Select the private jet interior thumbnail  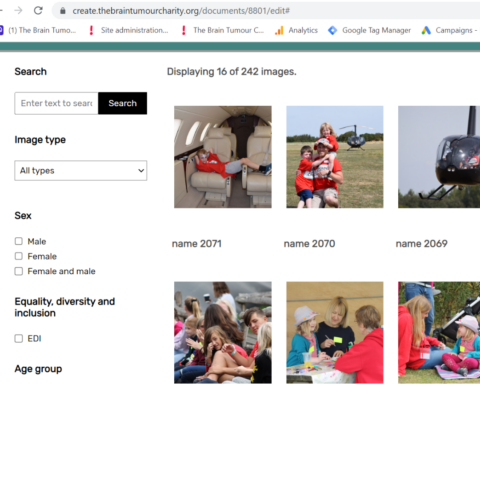coord(223,157)
